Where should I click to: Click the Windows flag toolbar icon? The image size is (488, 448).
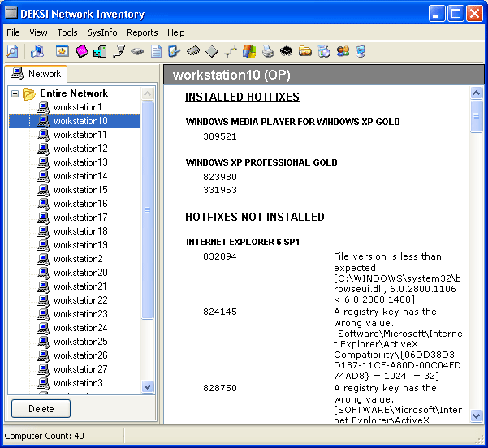tap(249, 51)
